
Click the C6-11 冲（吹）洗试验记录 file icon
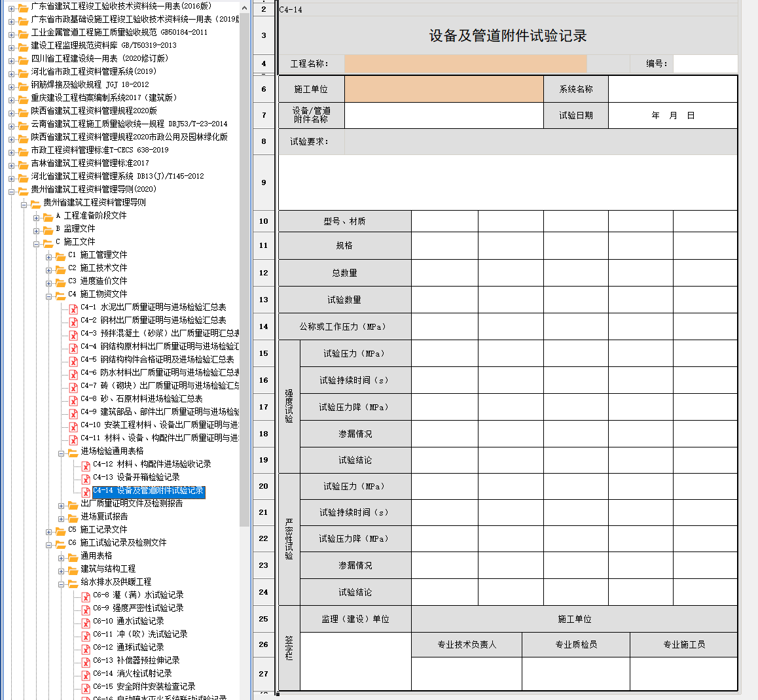pos(86,636)
